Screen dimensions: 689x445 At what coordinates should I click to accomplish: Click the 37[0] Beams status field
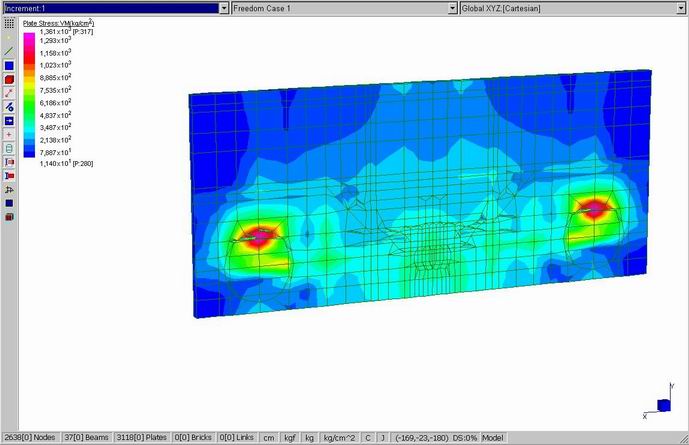(86, 438)
